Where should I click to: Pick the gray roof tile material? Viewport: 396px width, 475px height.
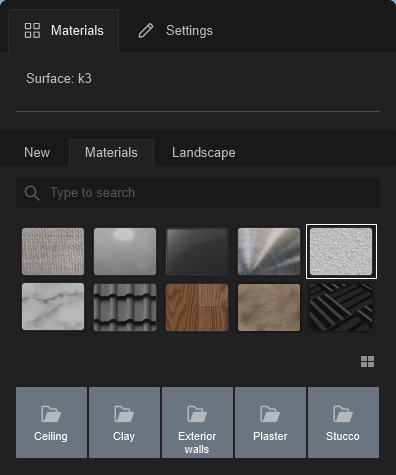125,307
